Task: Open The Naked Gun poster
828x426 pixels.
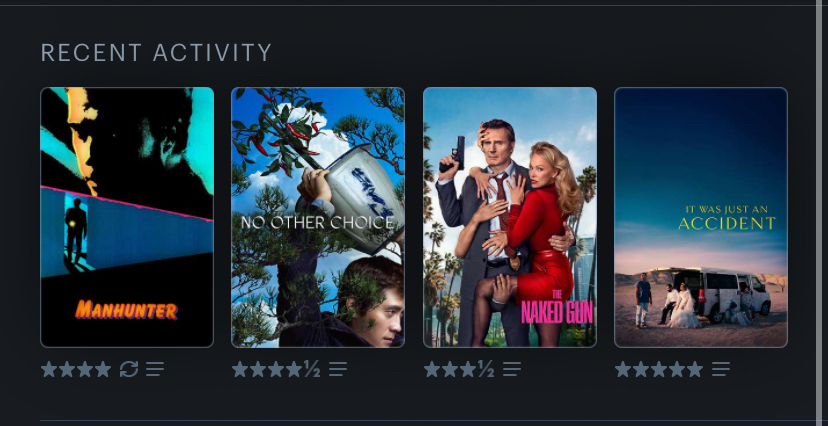Action: click(x=510, y=217)
